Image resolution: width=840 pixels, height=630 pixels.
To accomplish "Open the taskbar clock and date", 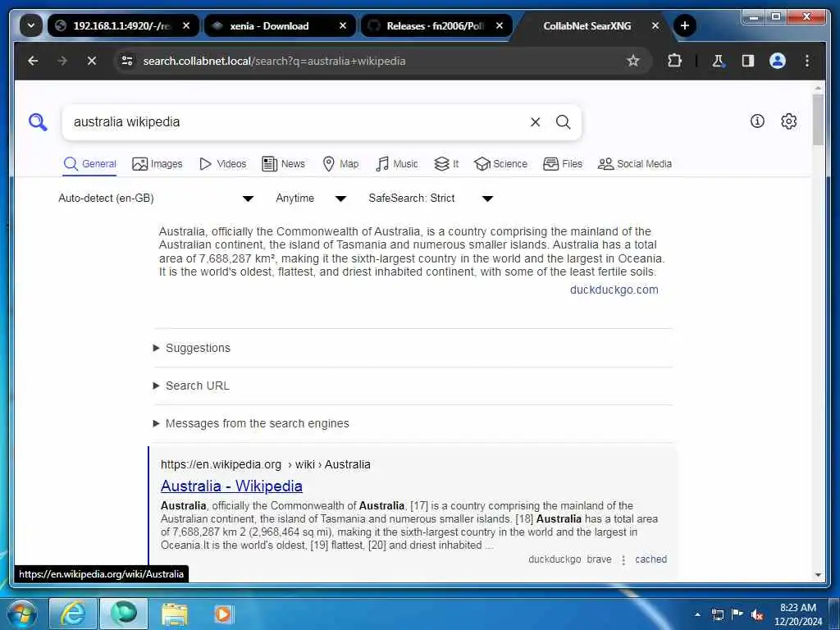I will point(798,614).
